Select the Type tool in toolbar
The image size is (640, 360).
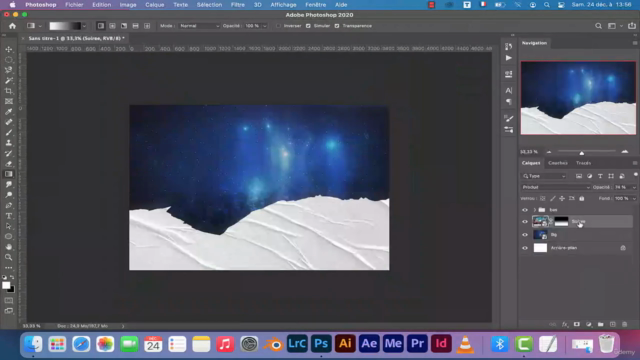9,216
